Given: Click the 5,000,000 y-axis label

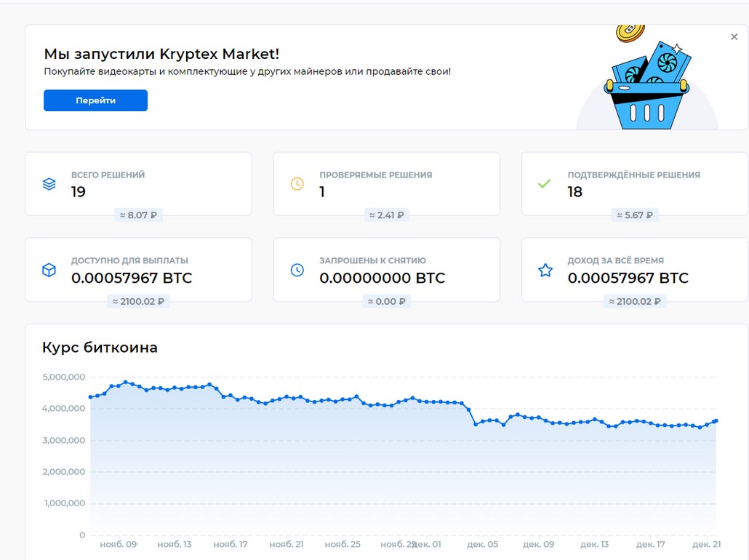Looking at the screenshot, I should tap(63, 377).
